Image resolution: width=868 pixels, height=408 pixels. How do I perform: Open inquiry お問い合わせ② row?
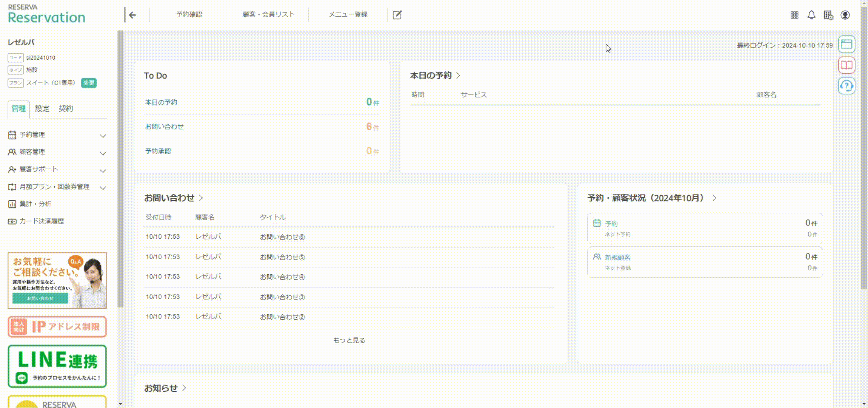click(349, 317)
